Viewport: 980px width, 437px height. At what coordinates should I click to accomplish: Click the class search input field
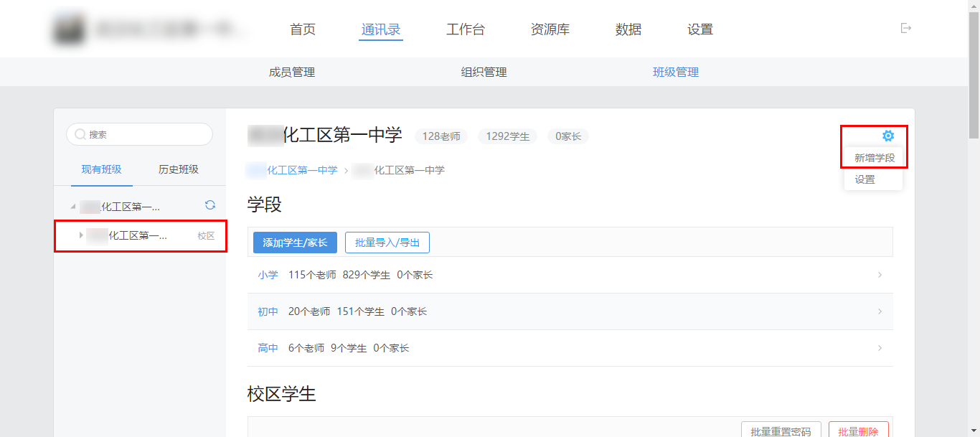point(140,134)
